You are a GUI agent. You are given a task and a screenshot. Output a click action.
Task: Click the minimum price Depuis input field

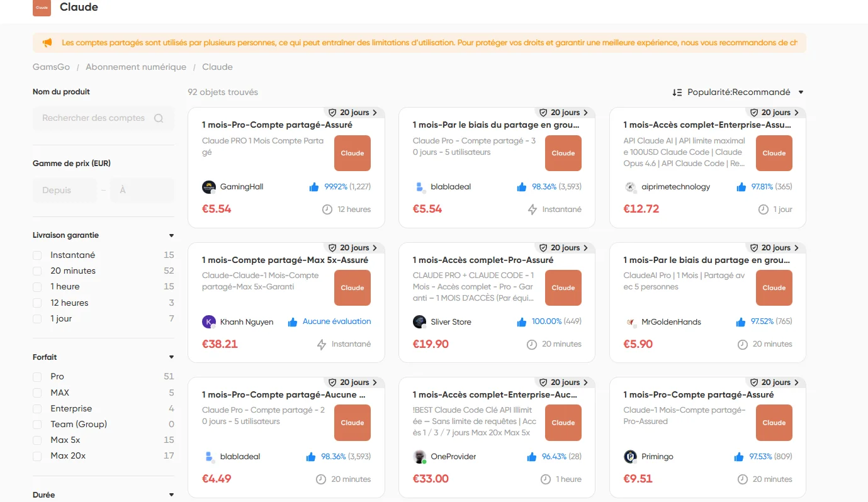point(65,191)
